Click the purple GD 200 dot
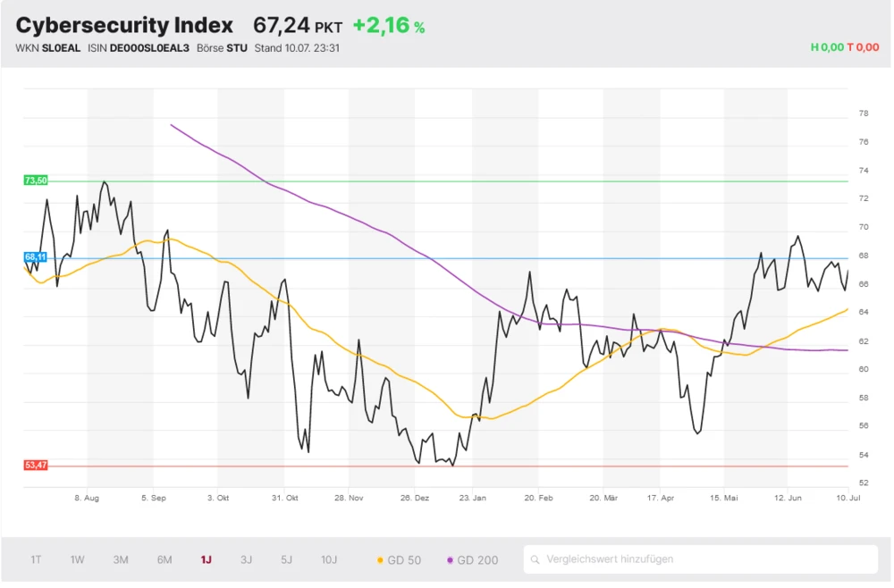This screenshot has height=588, width=894. 450,560
